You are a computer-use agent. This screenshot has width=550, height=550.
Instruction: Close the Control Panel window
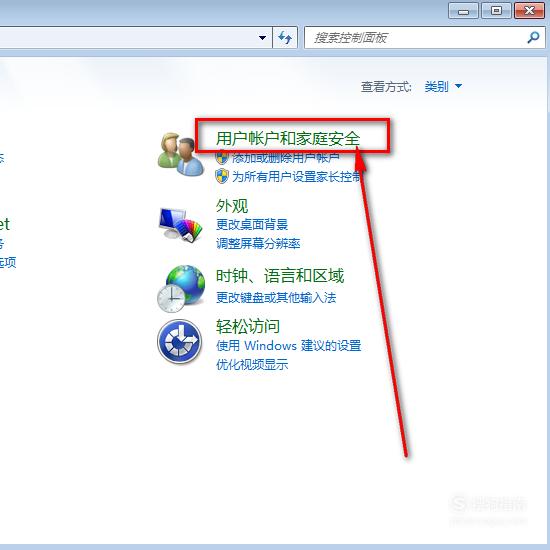[x=529, y=11]
